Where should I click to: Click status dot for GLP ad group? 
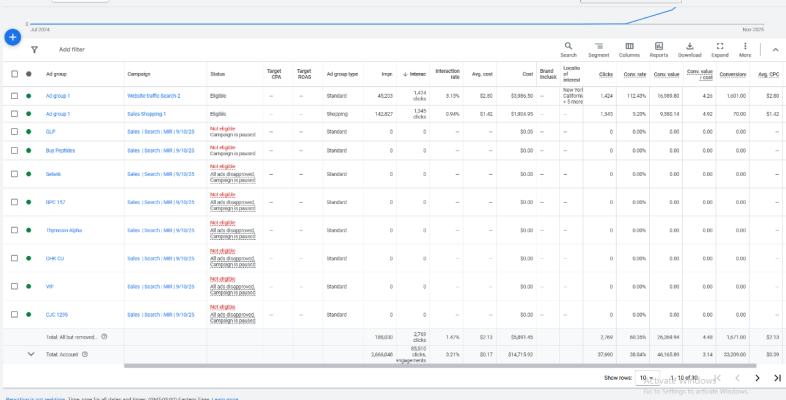click(x=29, y=132)
